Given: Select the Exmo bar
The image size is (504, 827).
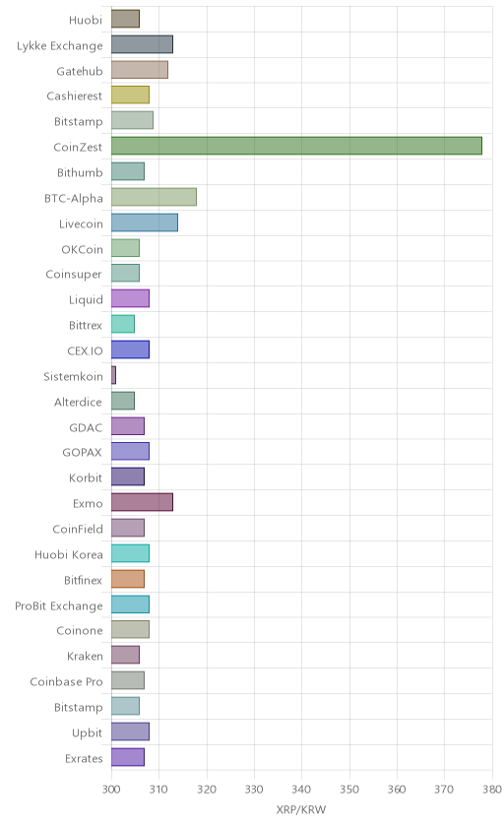Looking at the screenshot, I should pyautogui.click(x=142, y=502).
